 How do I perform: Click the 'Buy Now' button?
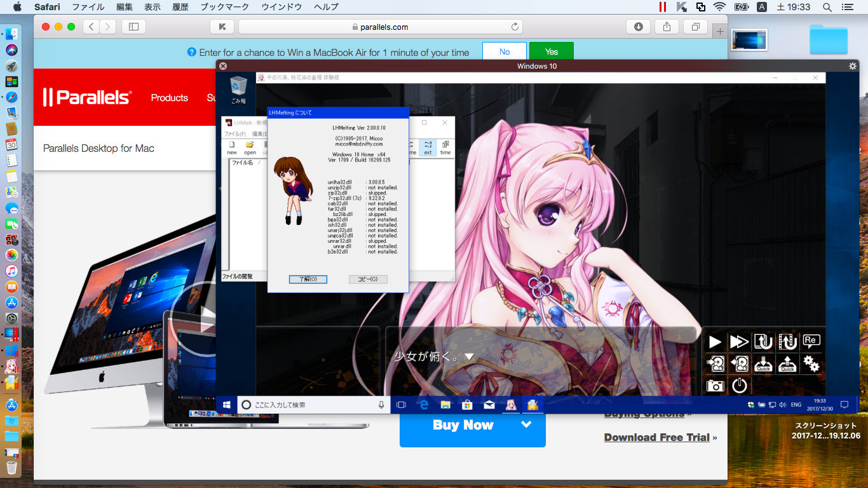(x=463, y=425)
